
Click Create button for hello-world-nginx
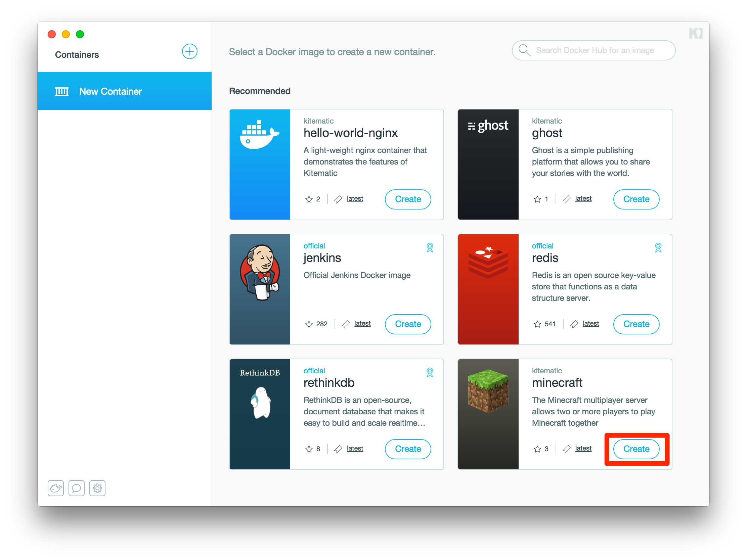click(409, 199)
